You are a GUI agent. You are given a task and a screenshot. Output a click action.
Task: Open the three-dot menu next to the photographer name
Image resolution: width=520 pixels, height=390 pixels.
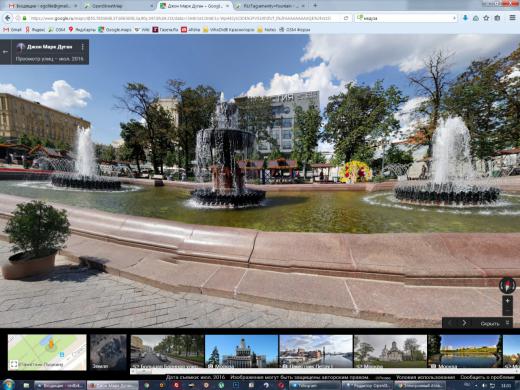tap(83, 47)
